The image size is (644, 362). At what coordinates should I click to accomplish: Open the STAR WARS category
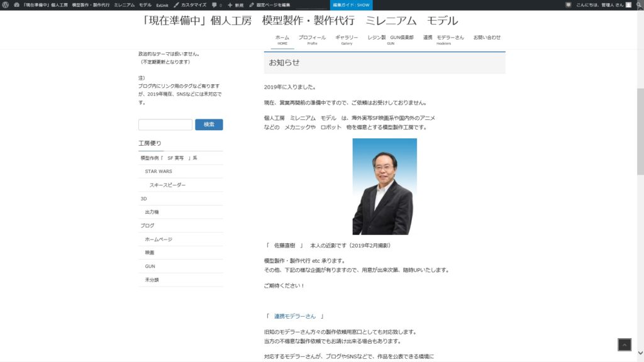158,172
